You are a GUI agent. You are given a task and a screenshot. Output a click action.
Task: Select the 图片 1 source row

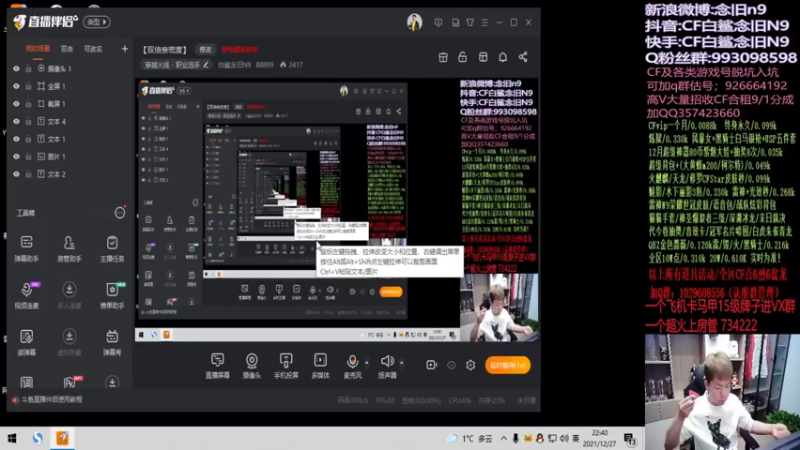(x=69, y=157)
